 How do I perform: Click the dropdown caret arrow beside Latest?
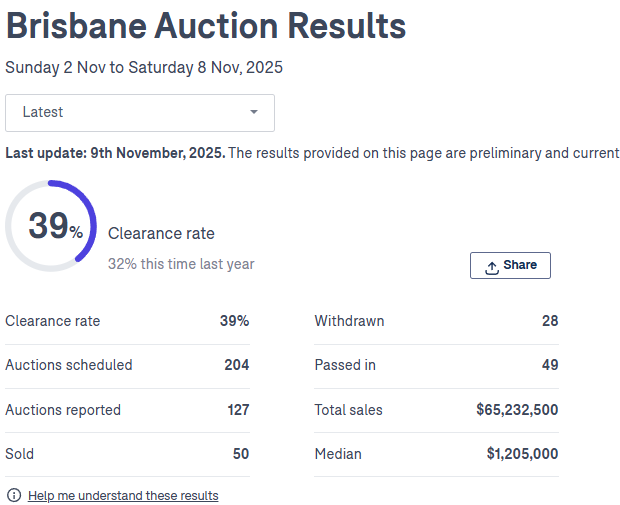coord(254,112)
